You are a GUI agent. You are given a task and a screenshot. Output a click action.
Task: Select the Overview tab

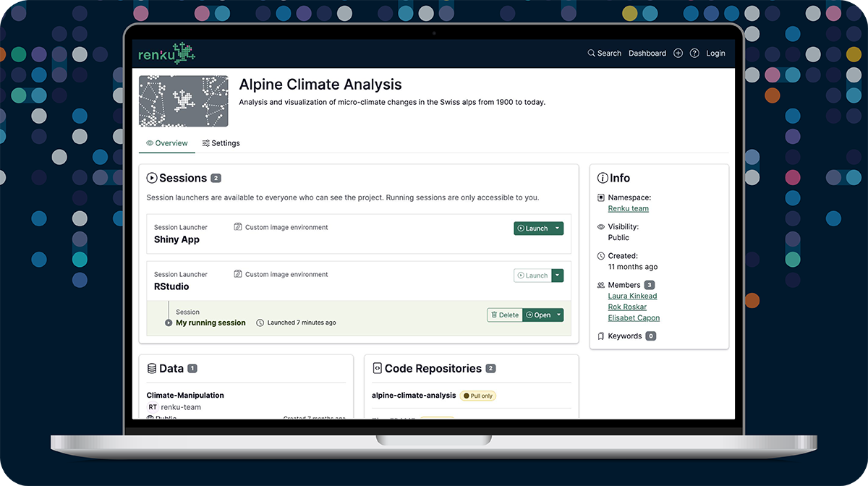[x=167, y=143]
